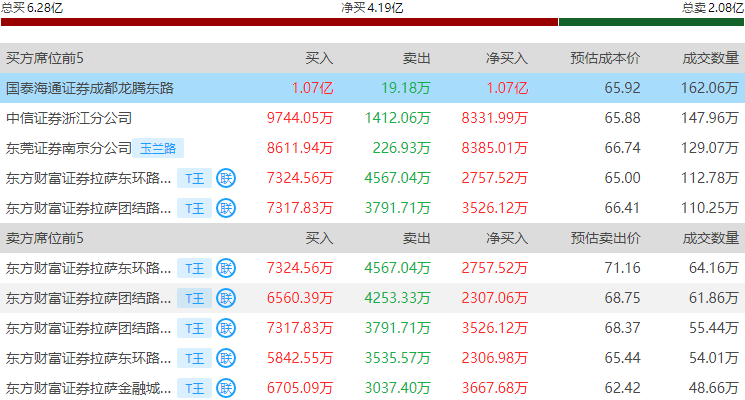The height and width of the screenshot is (400, 745).
Task: Click the 联 icon in the 拉萨金融城 row
Action: 226,388
